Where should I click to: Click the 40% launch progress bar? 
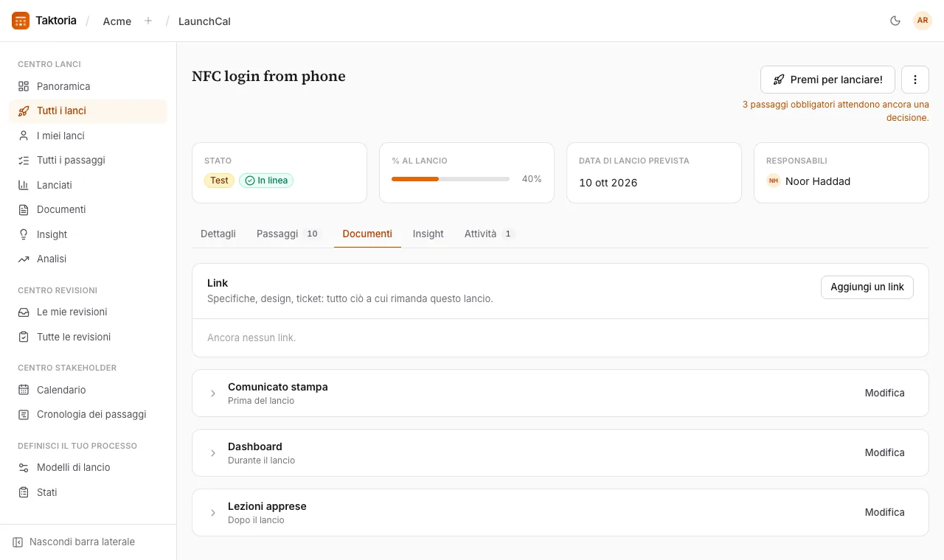pyautogui.click(x=451, y=179)
